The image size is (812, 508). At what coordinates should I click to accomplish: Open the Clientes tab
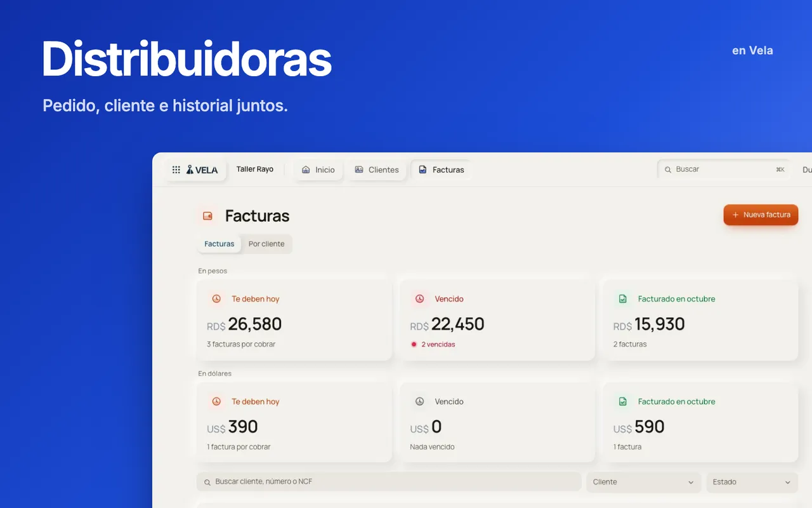tap(377, 170)
